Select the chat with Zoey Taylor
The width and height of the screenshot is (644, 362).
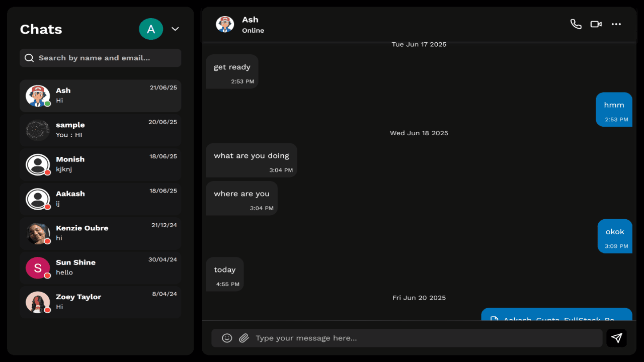pyautogui.click(x=100, y=302)
